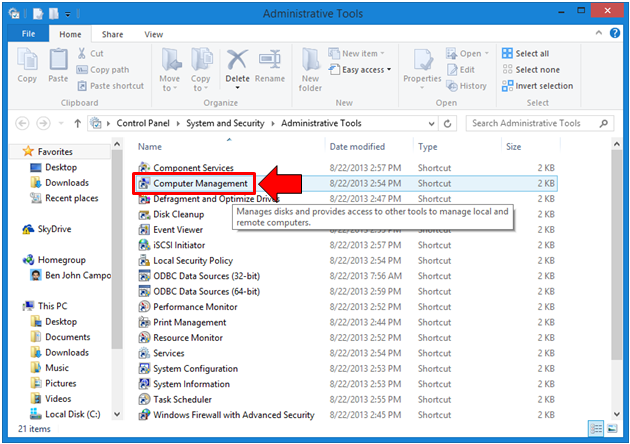The image size is (630, 444).
Task: Switch to the View ribbon tab
Action: pos(153,35)
